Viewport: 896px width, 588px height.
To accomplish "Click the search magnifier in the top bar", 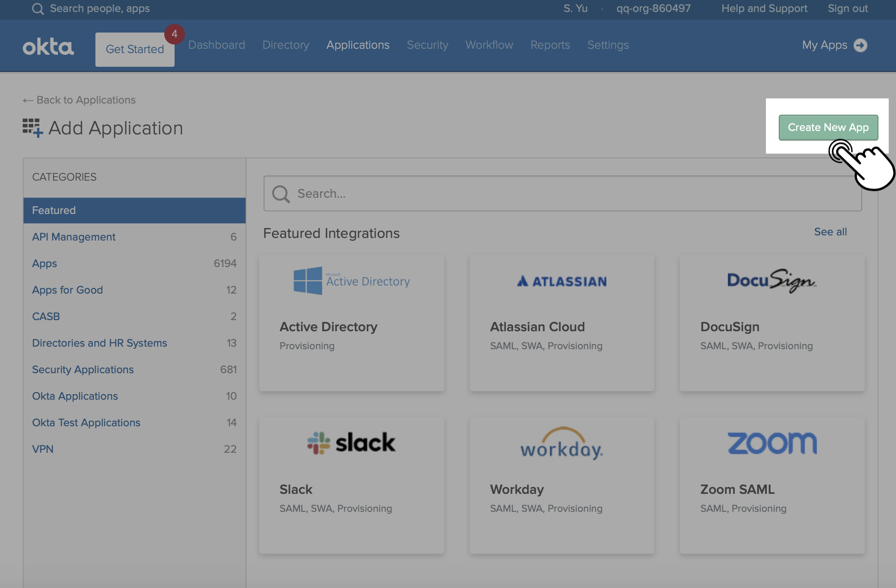I will (x=38, y=8).
